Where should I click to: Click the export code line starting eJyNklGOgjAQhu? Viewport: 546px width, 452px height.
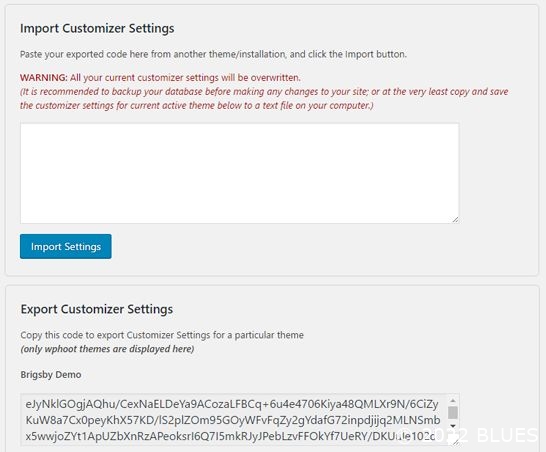point(232,404)
